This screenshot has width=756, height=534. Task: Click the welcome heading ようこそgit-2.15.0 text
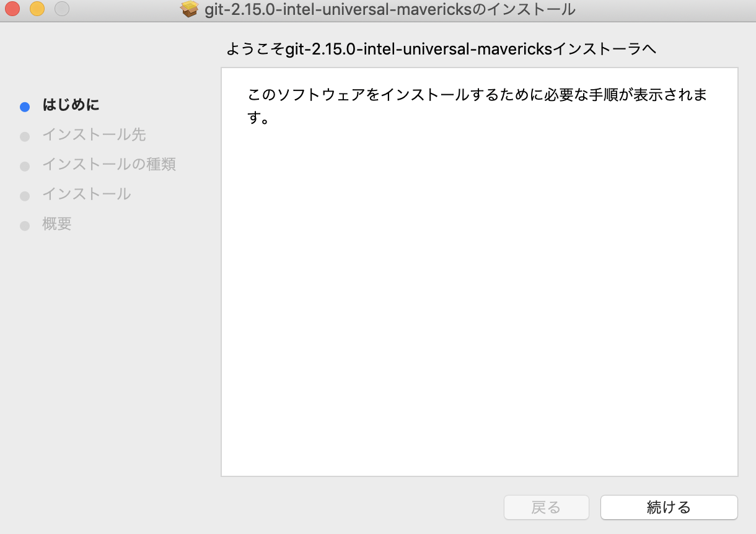coord(441,49)
